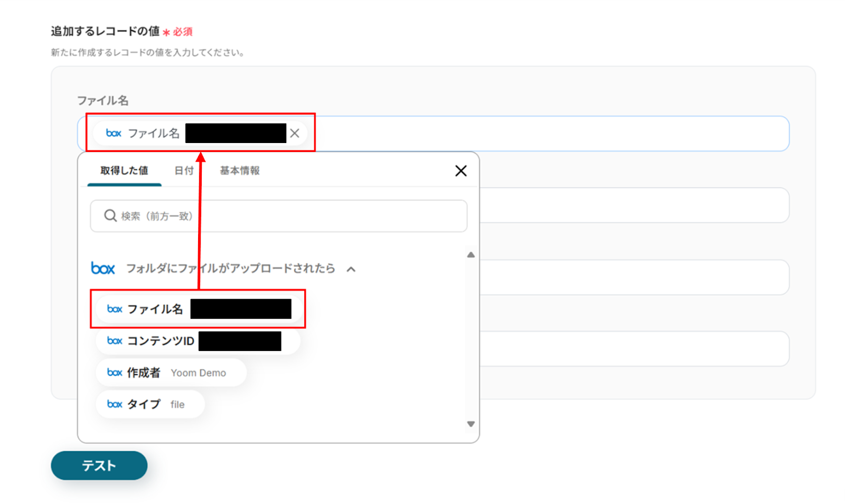Click the 検索（前方一致）search field
The height and width of the screenshot is (504, 845).
278,216
